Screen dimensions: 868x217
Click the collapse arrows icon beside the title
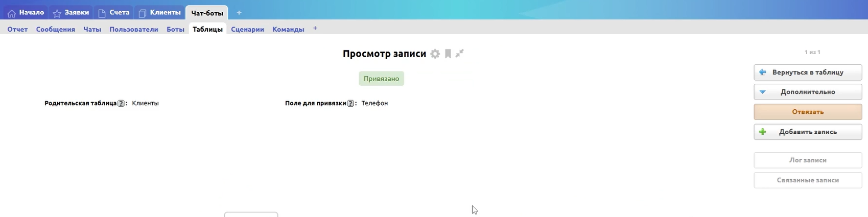point(460,53)
